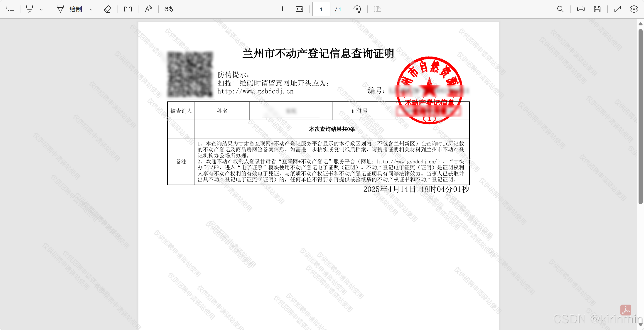The image size is (644, 330).
Task: Toggle the page view layout button
Action: point(378,9)
